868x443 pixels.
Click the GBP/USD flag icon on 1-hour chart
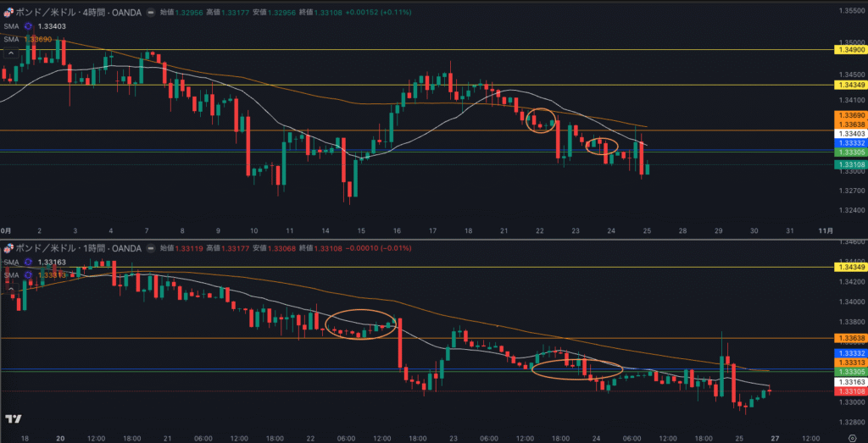pos(10,248)
